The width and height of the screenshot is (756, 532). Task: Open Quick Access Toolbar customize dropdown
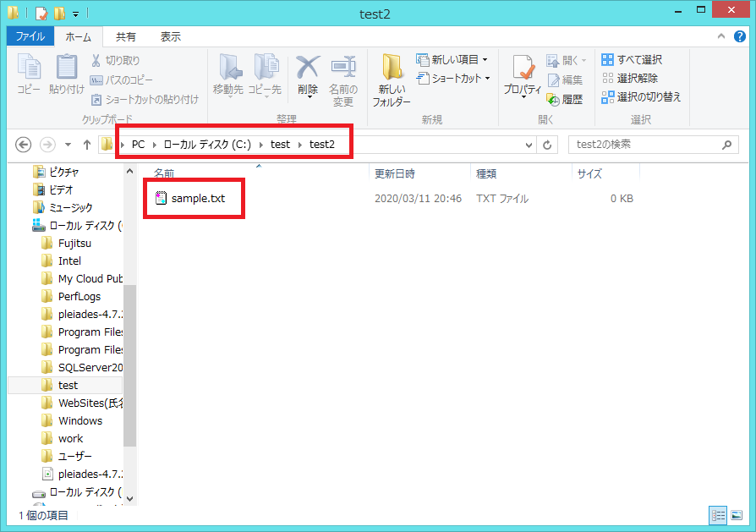[76, 14]
